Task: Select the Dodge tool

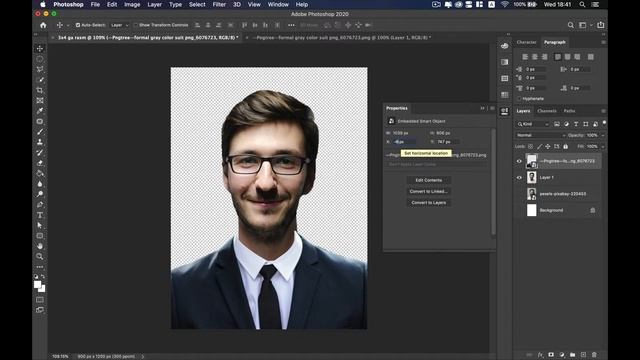Action: point(40,194)
